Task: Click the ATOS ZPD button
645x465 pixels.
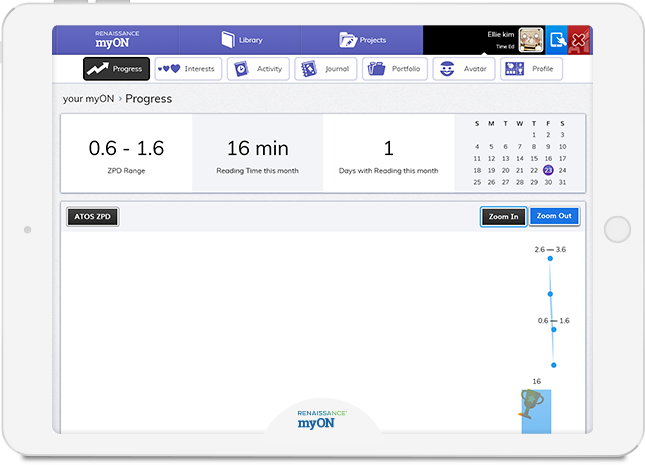Action: (x=93, y=216)
